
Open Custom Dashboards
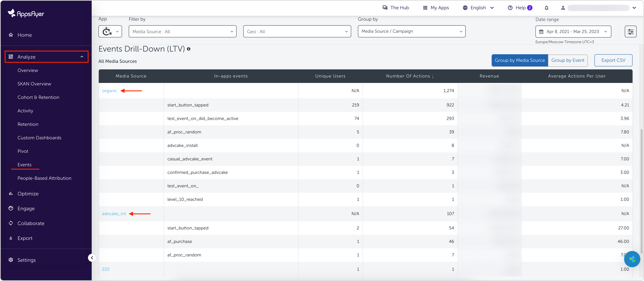coord(39,138)
